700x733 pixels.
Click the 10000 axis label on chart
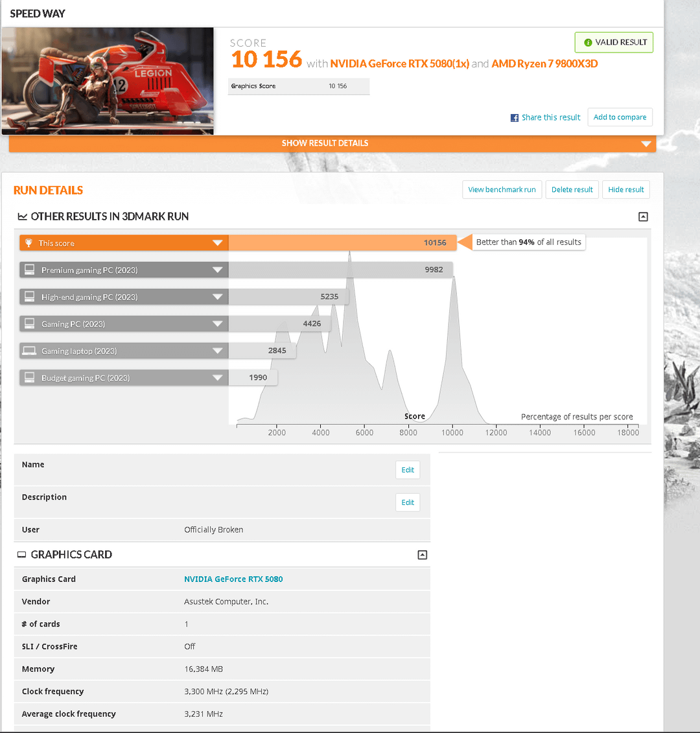click(452, 433)
